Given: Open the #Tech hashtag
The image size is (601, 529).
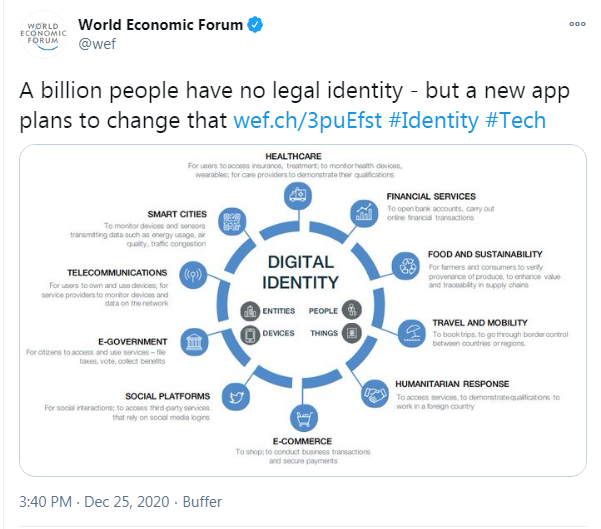Looking at the screenshot, I should 516,120.
